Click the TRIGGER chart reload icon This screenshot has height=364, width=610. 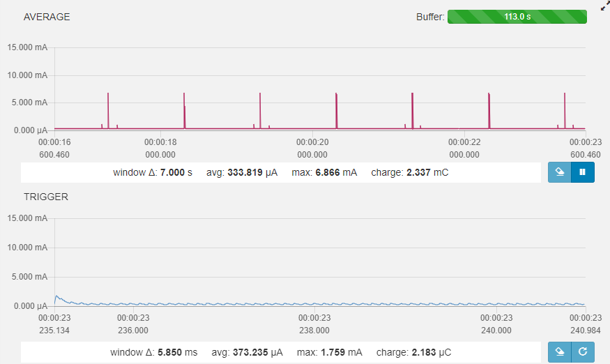pyautogui.click(x=582, y=352)
